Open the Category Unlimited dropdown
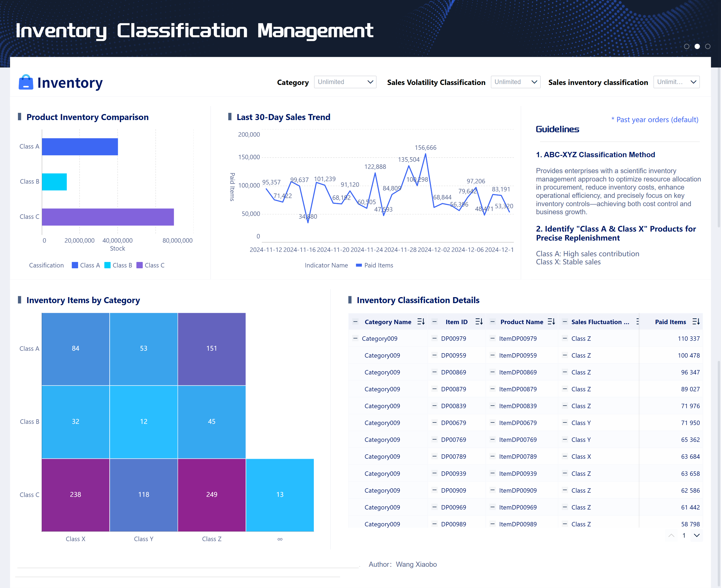The image size is (721, 588). click(345, 82)
